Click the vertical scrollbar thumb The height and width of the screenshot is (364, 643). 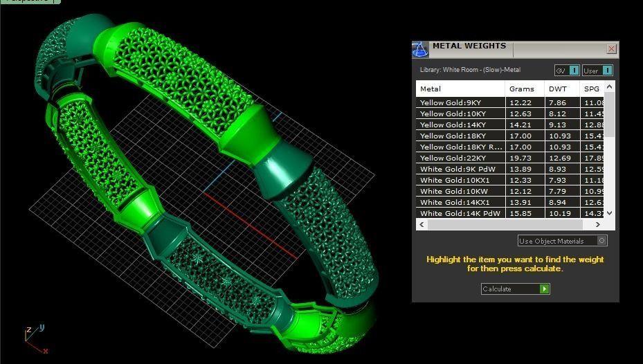609,114
